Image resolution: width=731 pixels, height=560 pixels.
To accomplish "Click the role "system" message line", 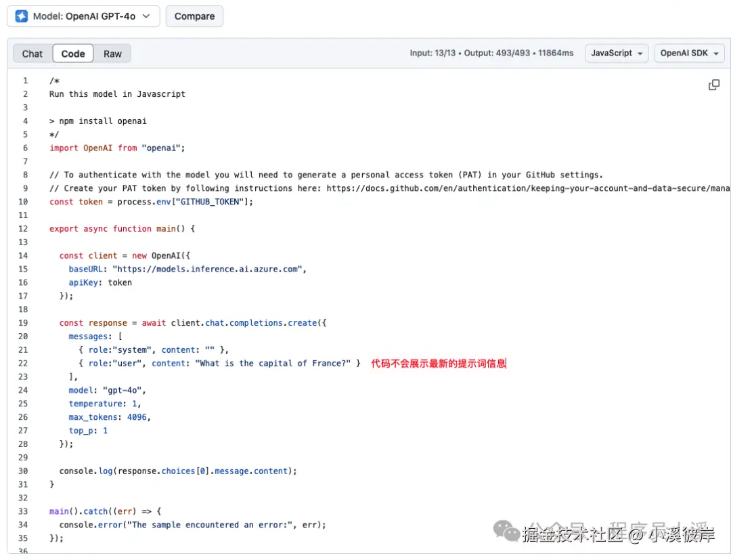I will click(154, 350).
